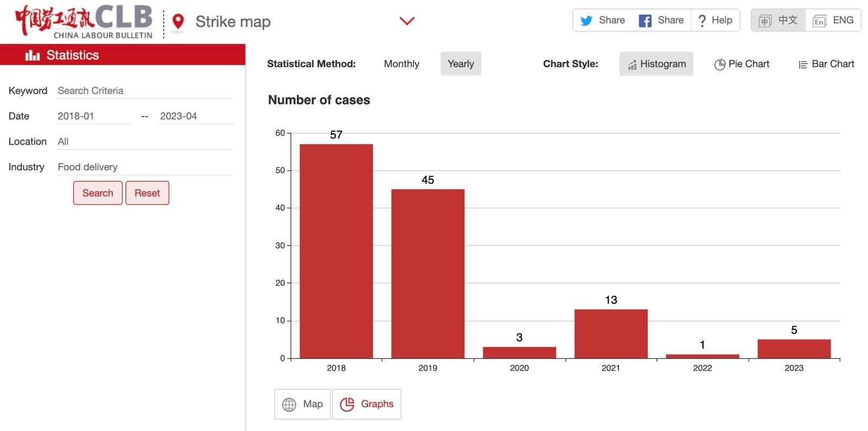This screenshot has width=868, height=431.
Task: Click the red location pin icon
Action: click(x=177, y=22)
